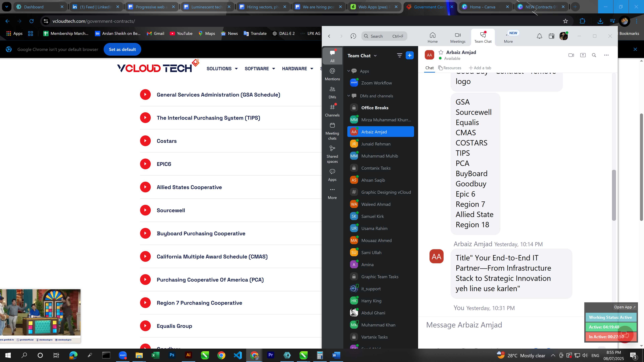Select the All chats sidebar icon

[x=332, y=56]
